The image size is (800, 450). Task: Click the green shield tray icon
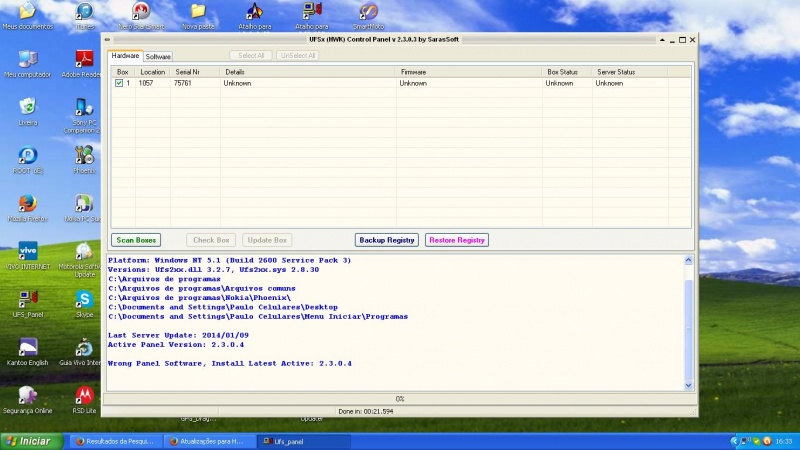pos(757,441)
